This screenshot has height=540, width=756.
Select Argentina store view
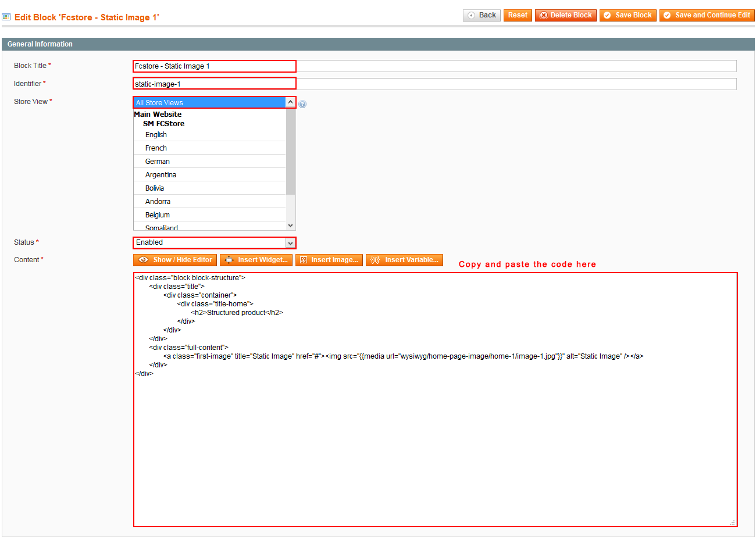210,175
